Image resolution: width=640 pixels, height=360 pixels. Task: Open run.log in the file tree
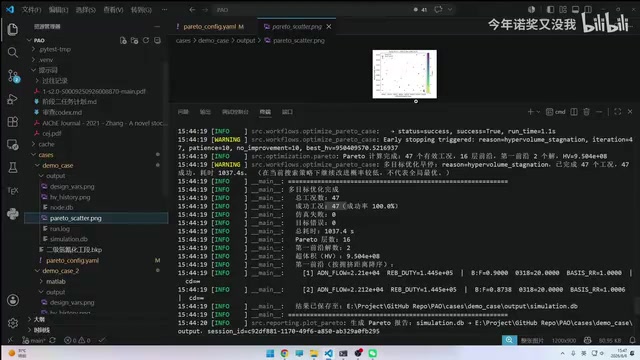[60, 229]
